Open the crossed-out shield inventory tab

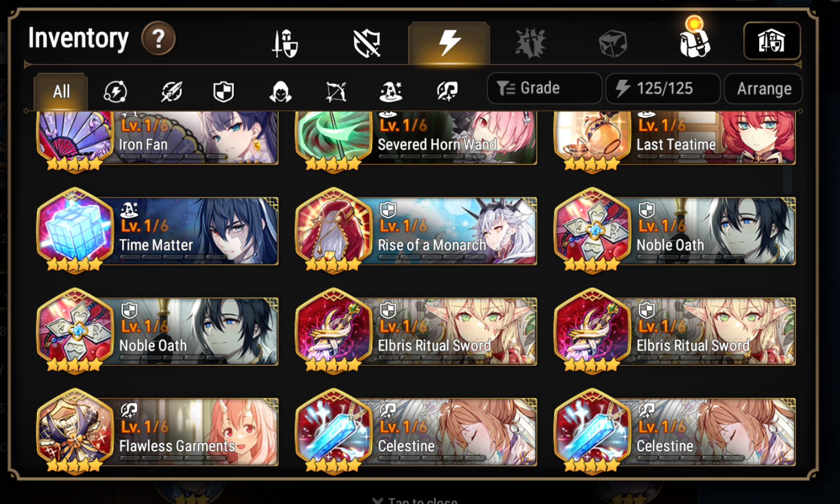point(367,43)
